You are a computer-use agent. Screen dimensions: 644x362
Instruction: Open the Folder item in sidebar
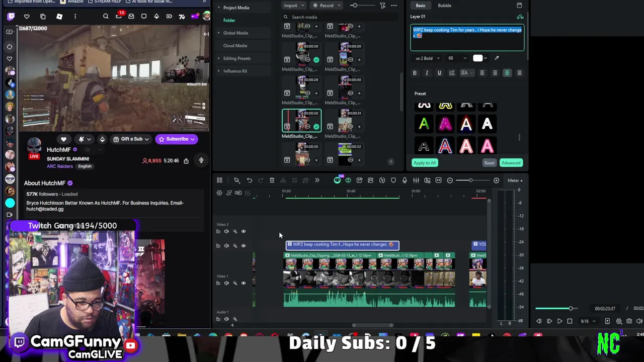(x=229, y=21)
